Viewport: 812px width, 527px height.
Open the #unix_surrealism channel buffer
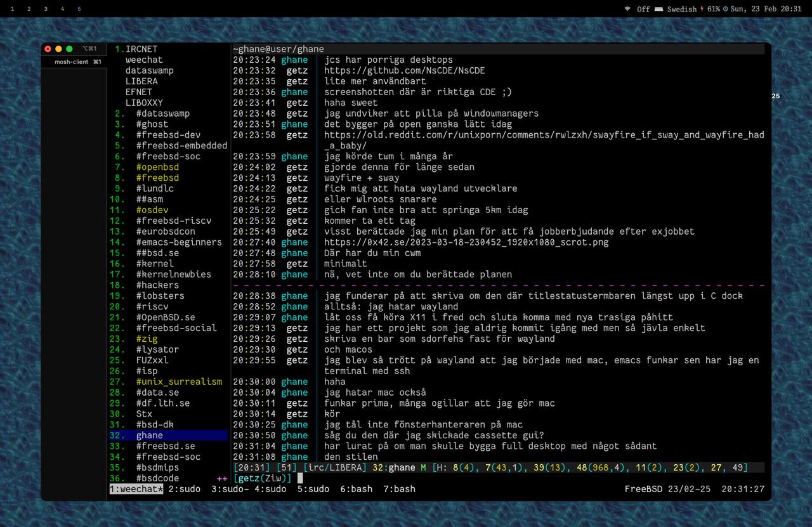(178, 382)
